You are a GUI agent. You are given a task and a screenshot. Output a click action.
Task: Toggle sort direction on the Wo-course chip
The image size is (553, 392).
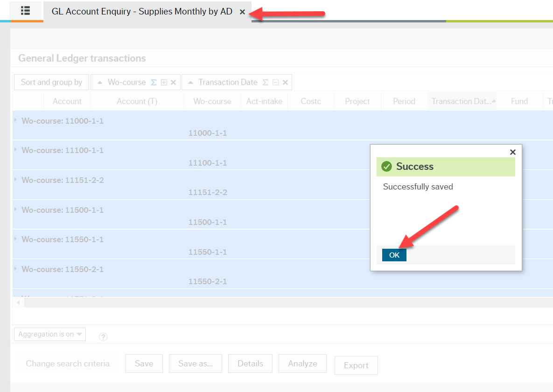(99, 82)
